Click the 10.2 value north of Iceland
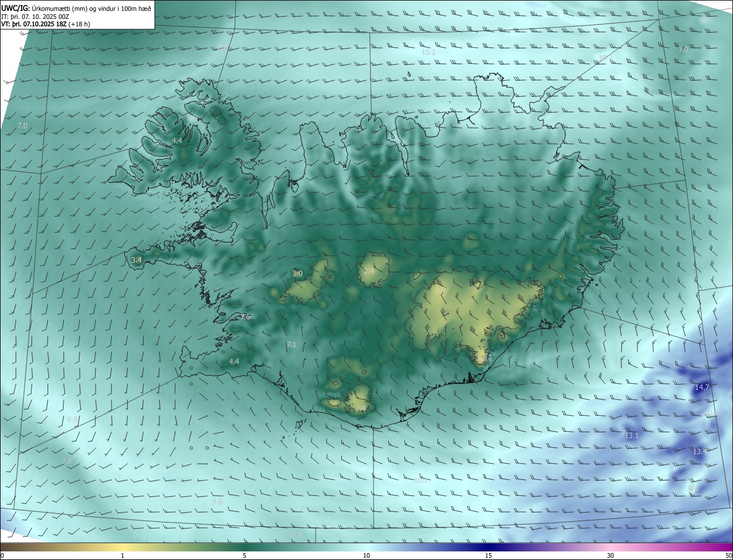733x560 pixels. [x=428, y=53]
